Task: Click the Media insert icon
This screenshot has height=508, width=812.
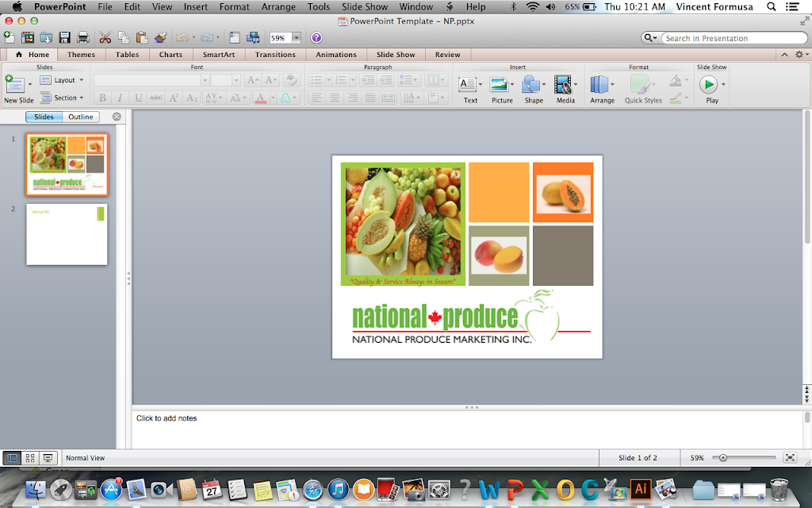Action: pyautogui.click(x=565, y=89)
